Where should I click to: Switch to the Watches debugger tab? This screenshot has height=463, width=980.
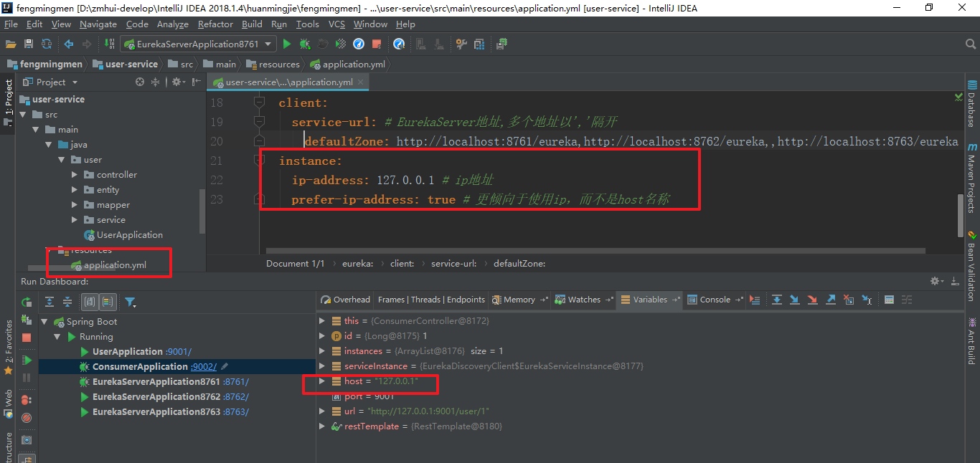[585, 300]
